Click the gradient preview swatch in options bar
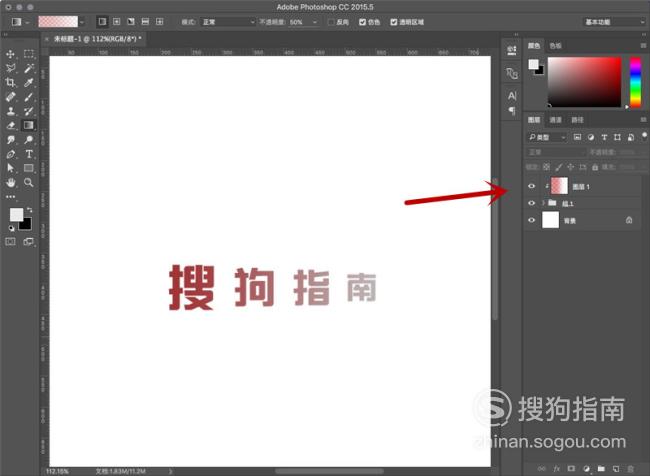 pos(58,22)
